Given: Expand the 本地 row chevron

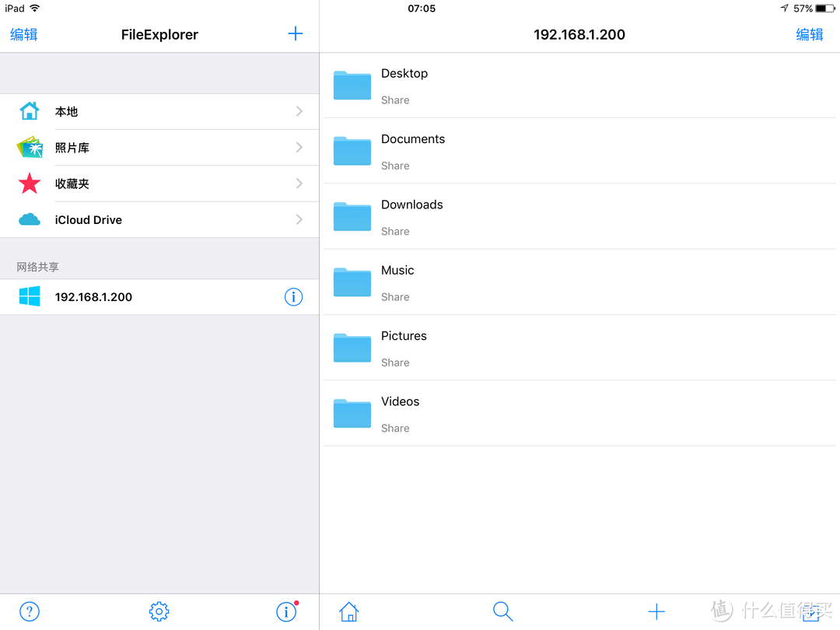Looking at the screenshot, I should click(299, 112).
